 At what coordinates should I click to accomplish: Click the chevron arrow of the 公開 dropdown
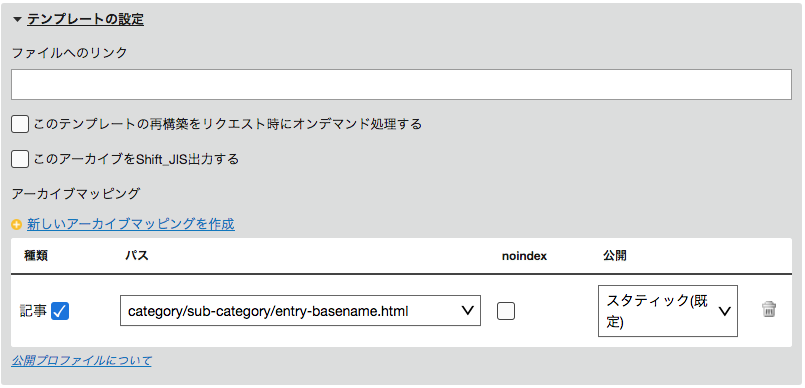[724, 312]
